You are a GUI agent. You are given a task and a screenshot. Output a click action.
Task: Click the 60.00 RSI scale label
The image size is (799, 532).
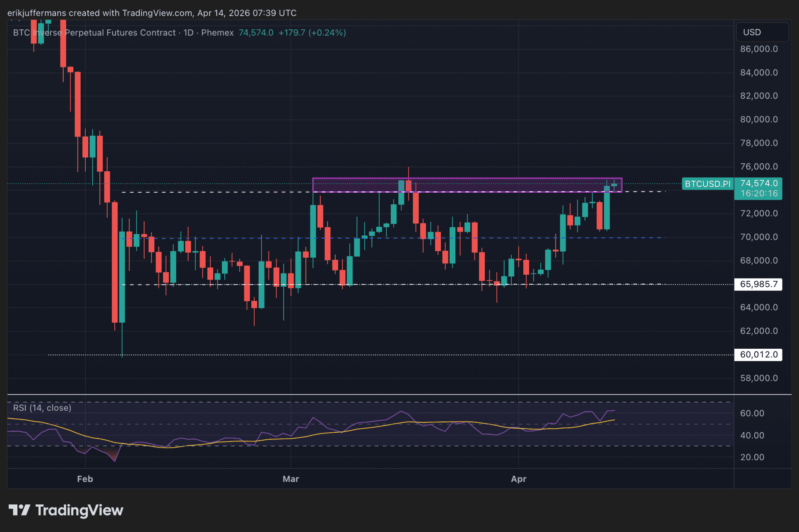[752, 413]
